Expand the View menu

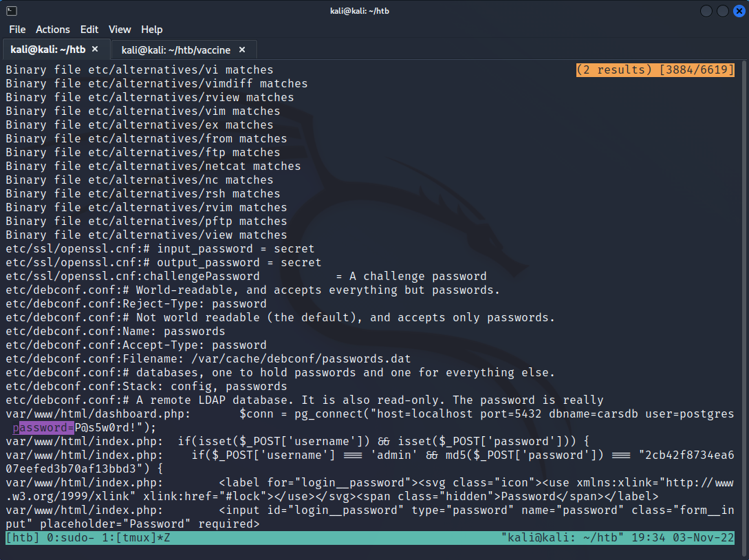coord(120,30)
